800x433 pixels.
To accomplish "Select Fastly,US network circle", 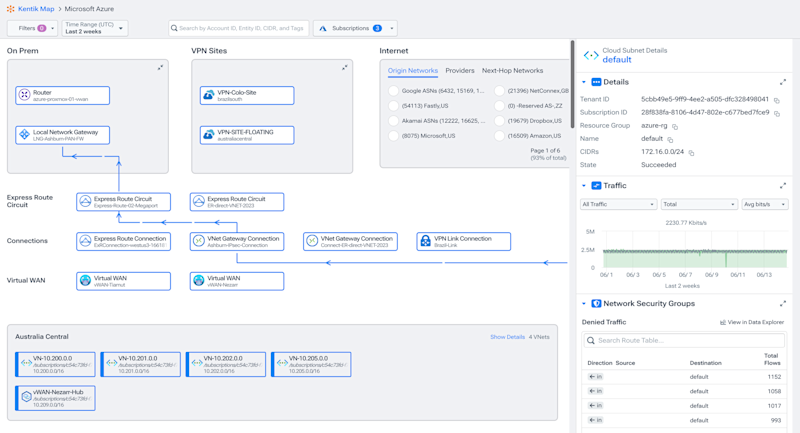I will pyautogui.click(x=393, y=106).
